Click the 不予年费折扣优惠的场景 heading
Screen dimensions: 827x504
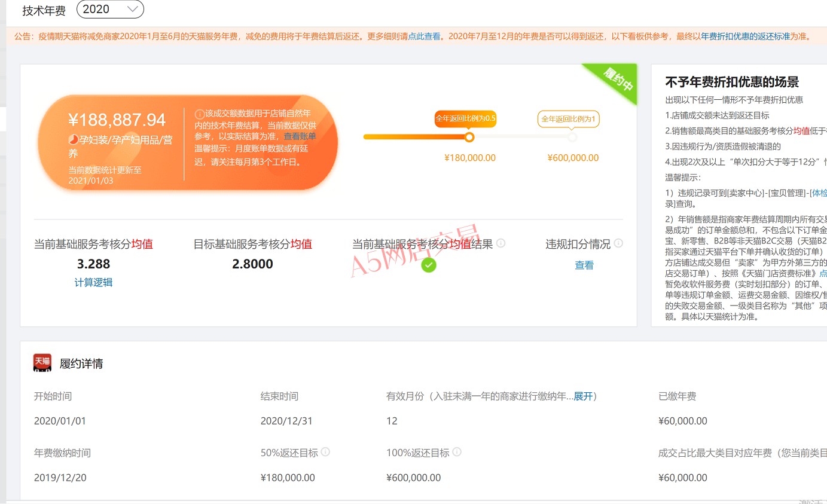click(732, 82)
